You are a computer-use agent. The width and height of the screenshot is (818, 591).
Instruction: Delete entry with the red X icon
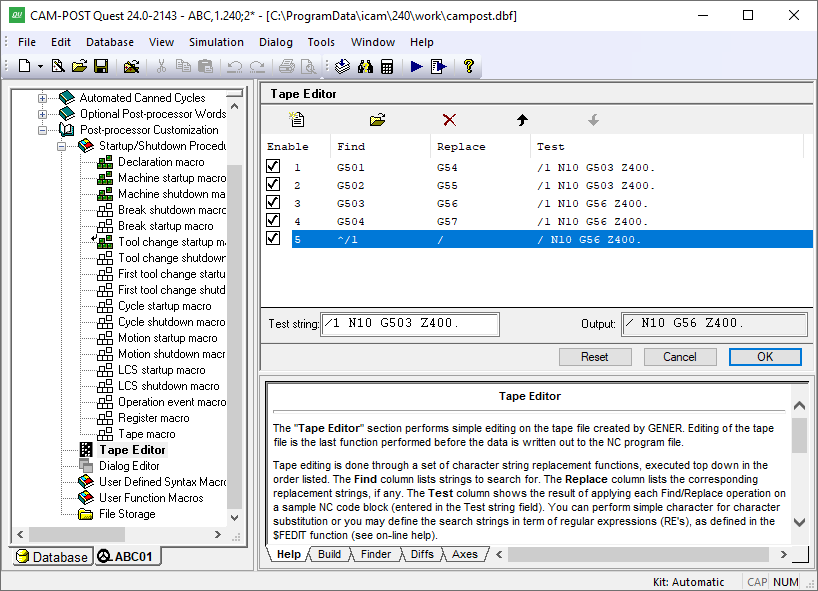pyautogui.click(x=449, y=120)
